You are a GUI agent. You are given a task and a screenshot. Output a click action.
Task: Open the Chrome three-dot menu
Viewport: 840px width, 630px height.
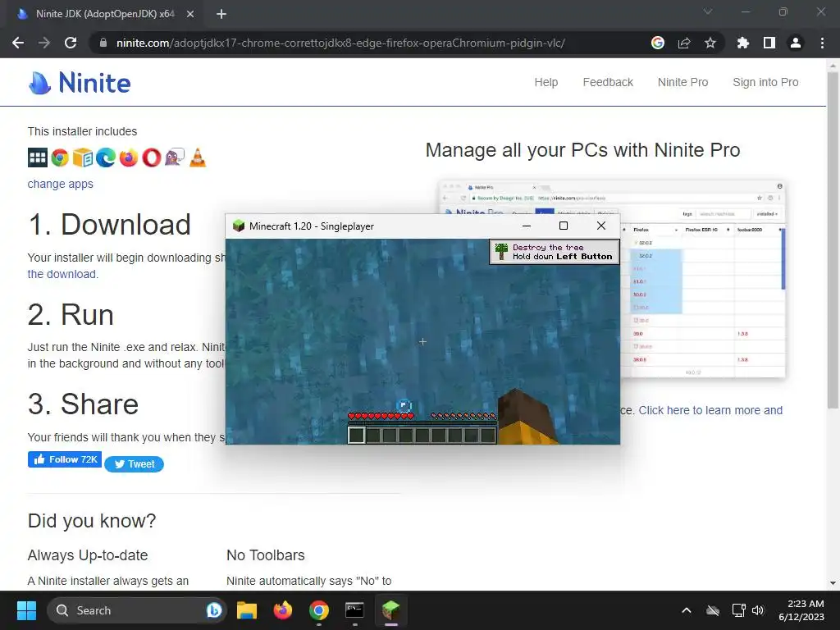click(822, 43)
